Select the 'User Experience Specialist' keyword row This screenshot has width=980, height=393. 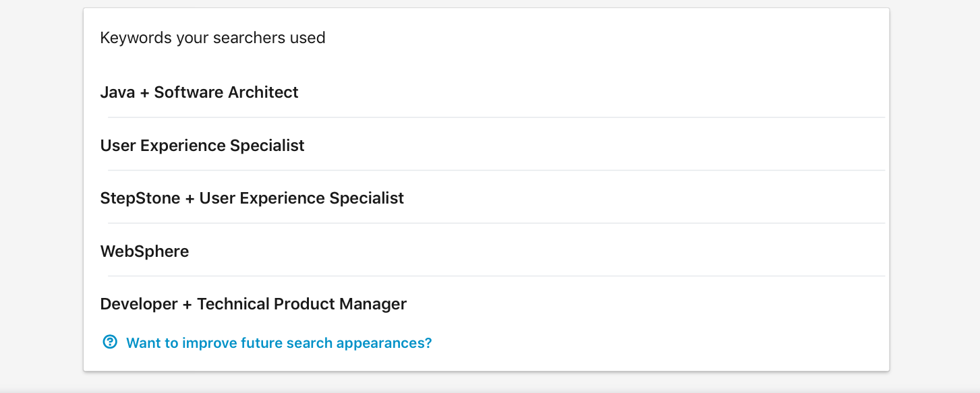click(202, 145)
